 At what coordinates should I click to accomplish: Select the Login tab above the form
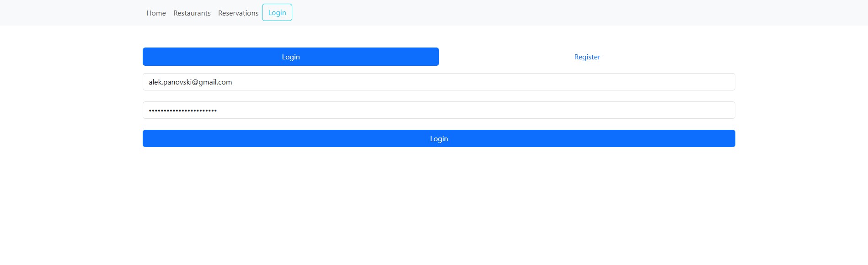coord(291,57)
